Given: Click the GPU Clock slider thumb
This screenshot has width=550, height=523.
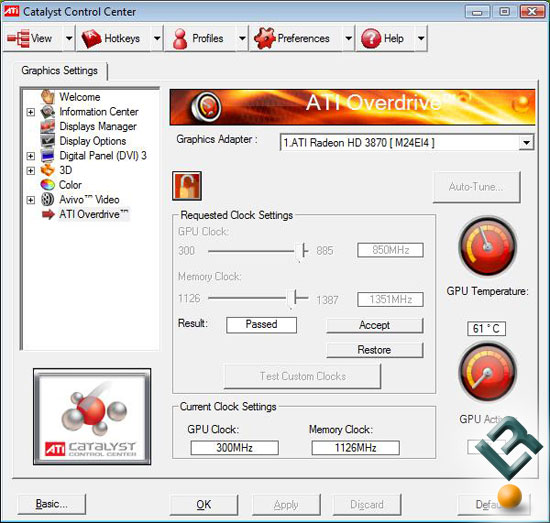Looking at the screenshot, I should point(300,251).
